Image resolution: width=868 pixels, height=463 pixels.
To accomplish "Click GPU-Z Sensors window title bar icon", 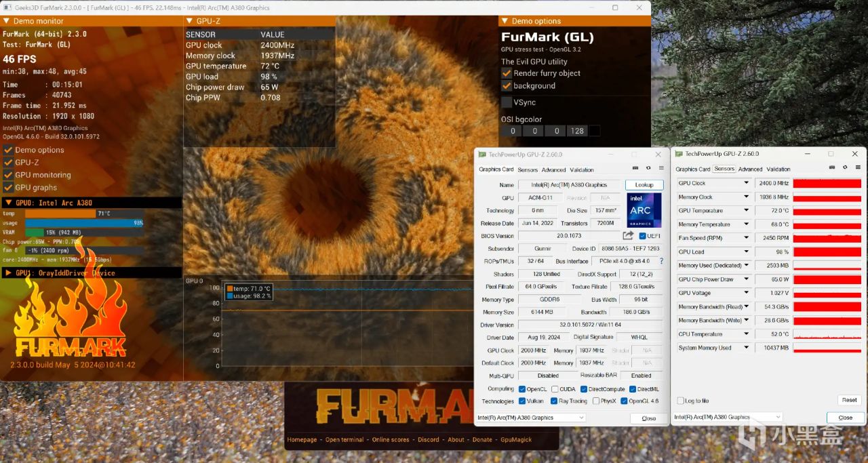I will (678, 154).
